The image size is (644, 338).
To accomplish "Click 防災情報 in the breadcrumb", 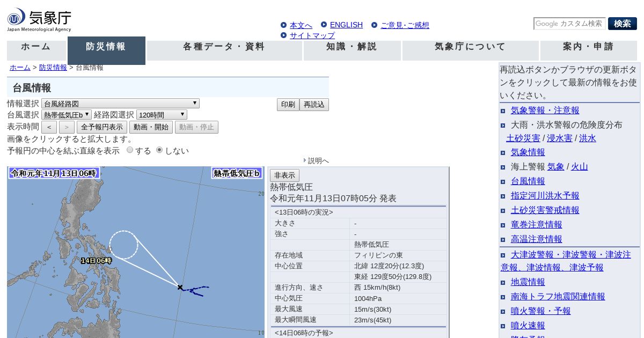I will click(53, 68).
